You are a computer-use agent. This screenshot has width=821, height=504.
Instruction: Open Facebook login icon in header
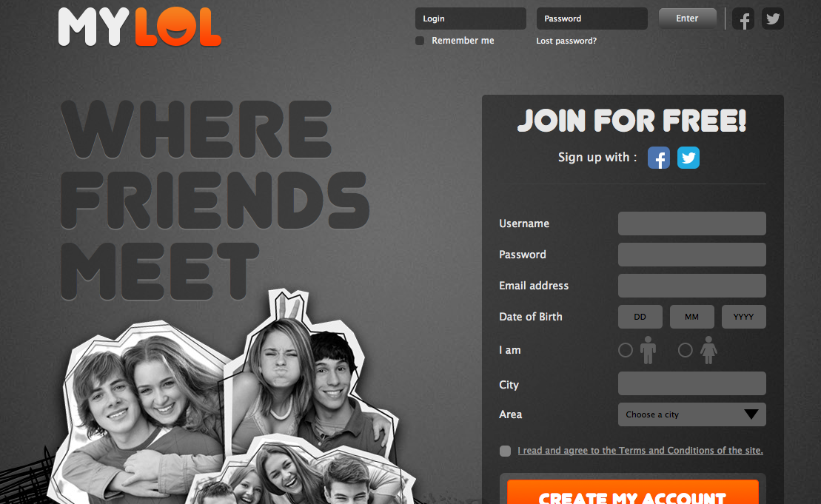(x=743, y=19)
